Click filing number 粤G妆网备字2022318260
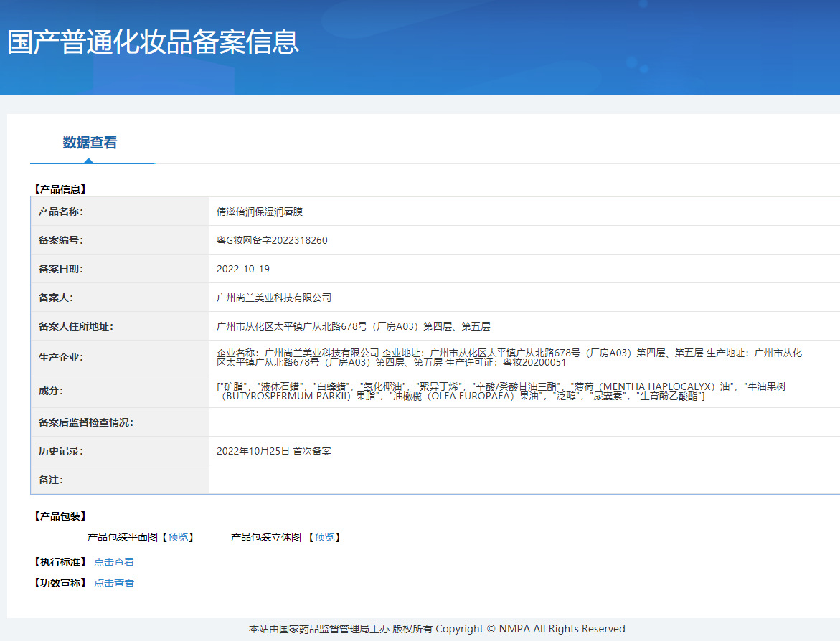Image resolution: width=840 pixels, height=641 pixels. tap(272, 240)
